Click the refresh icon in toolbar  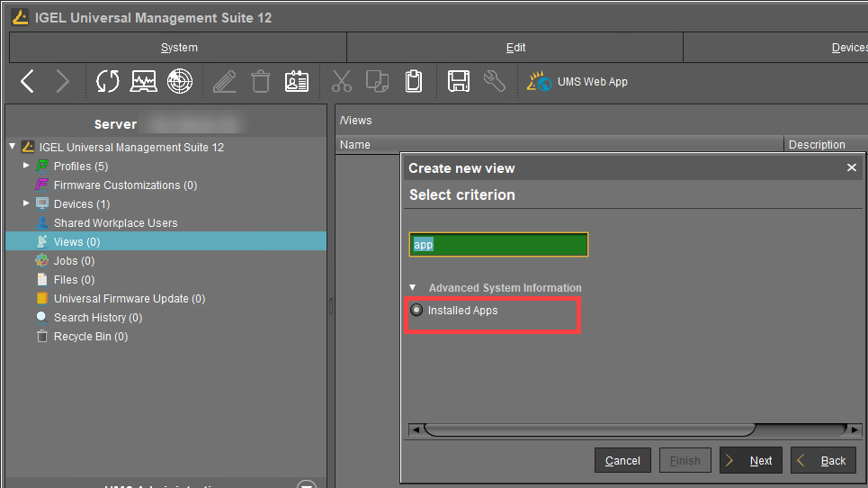coord(107,82)
